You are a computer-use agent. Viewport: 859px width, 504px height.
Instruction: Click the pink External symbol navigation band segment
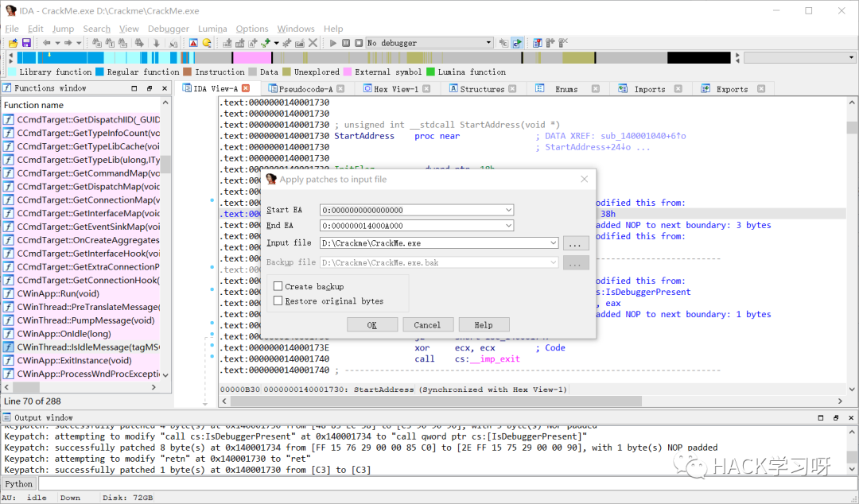click(x=253, y=57)
